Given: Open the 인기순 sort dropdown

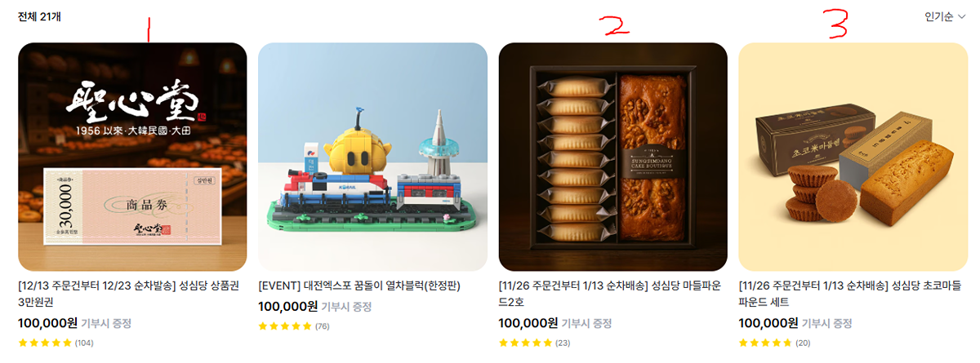Looking at the screenshot, I should click(945, 16).
